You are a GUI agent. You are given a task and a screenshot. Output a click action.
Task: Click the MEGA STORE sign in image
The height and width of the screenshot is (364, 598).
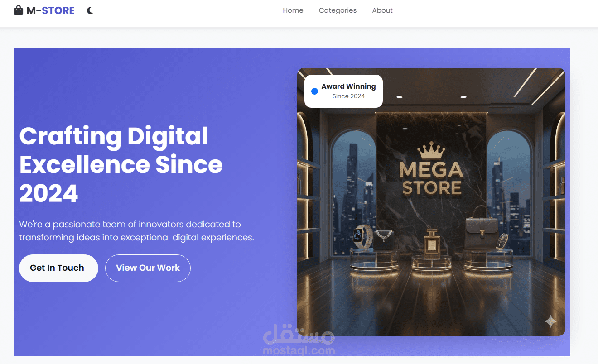tap(431, 178)
